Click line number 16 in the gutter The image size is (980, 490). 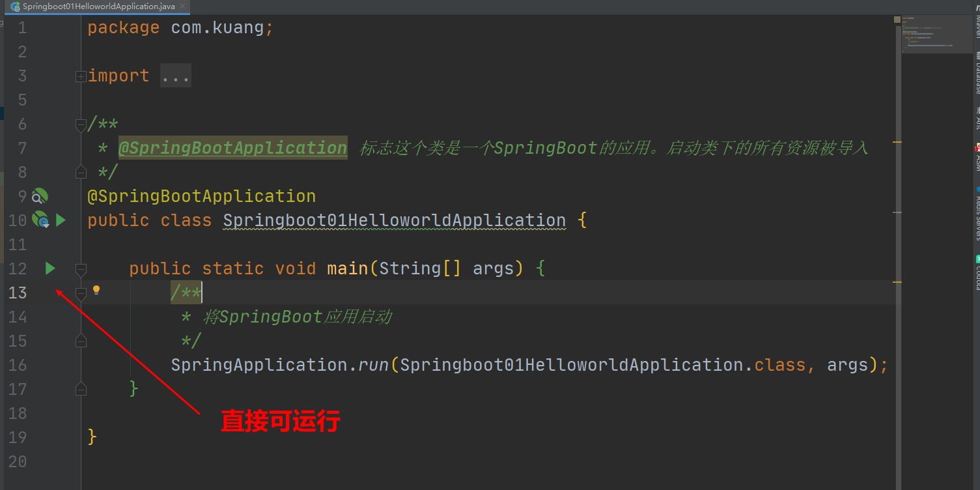[18, 365]
